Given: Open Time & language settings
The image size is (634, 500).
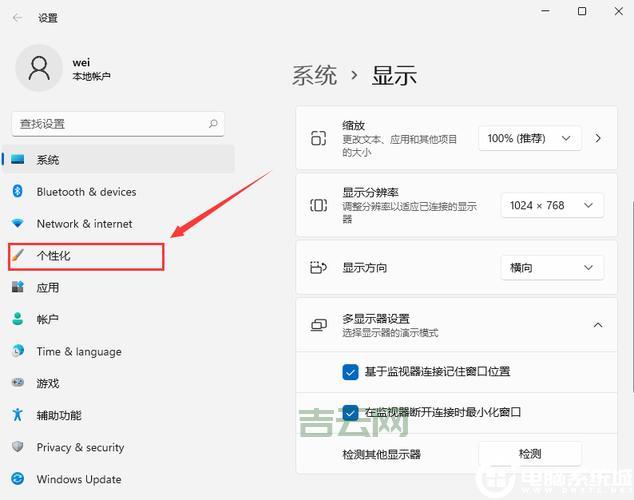Looking at the screenshot, I should pos(118,351).
